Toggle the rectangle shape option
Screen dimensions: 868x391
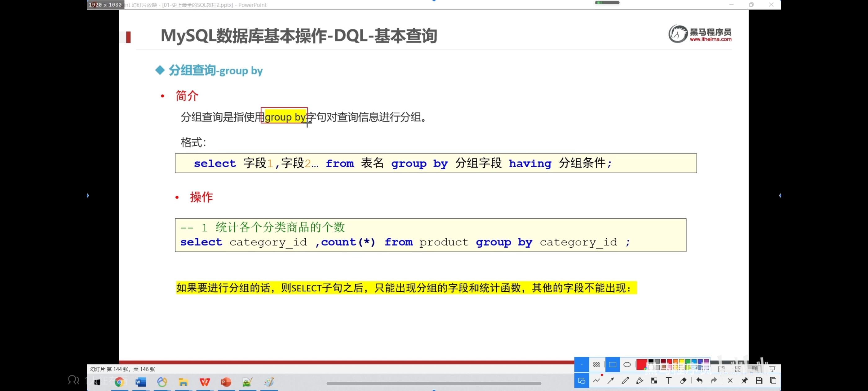coord(612,364)
